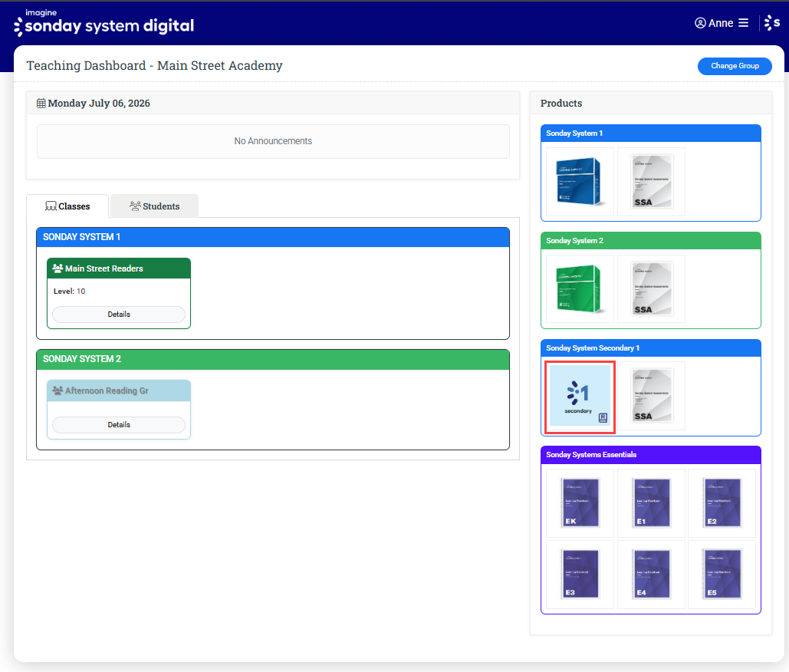Open the SSA assessment under Sonday System 2
789x672 pixels.
pyautogui.click(x=651, y=289)
